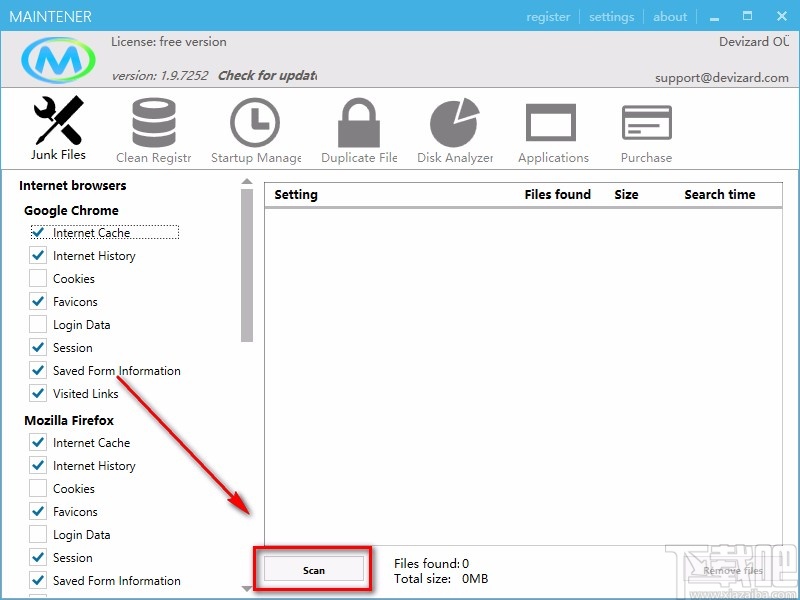The width and height of the screenshot is (800, 600).
Task: Click the Files found: 0 status text
Action: 431,563
